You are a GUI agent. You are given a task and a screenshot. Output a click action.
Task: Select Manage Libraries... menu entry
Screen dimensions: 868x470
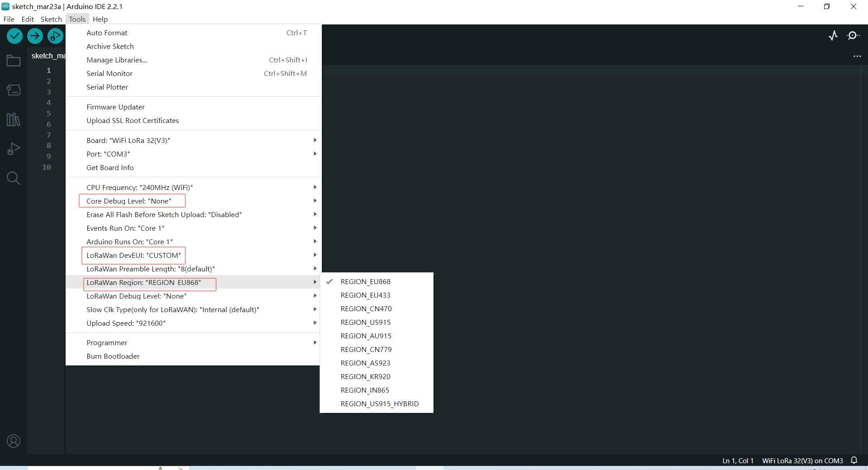point(117,60)
